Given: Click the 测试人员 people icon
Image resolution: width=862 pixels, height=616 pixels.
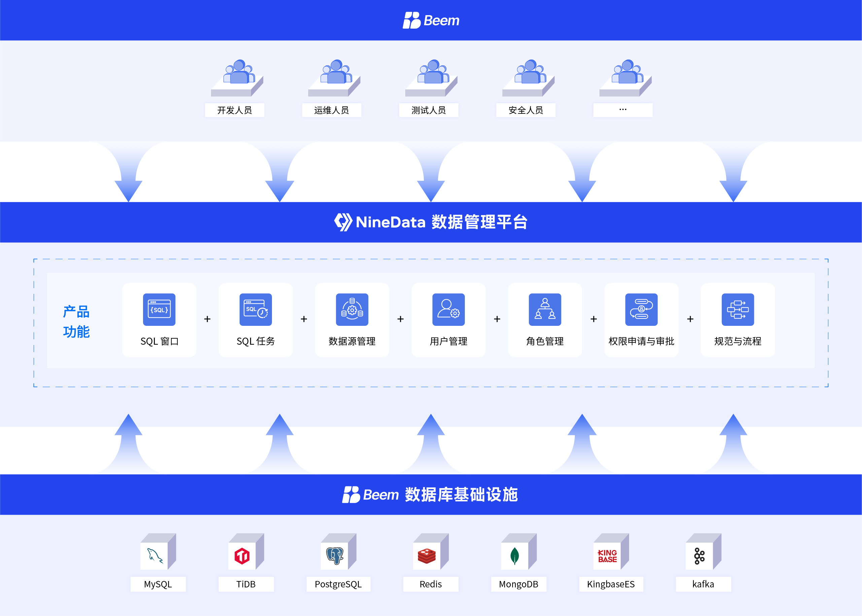Looking at the screenshot, I should tap(433, 73).
